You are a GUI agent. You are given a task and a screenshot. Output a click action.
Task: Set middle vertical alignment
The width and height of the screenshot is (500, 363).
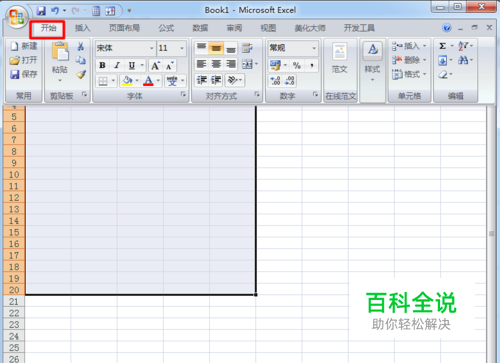tap(216, 48)
